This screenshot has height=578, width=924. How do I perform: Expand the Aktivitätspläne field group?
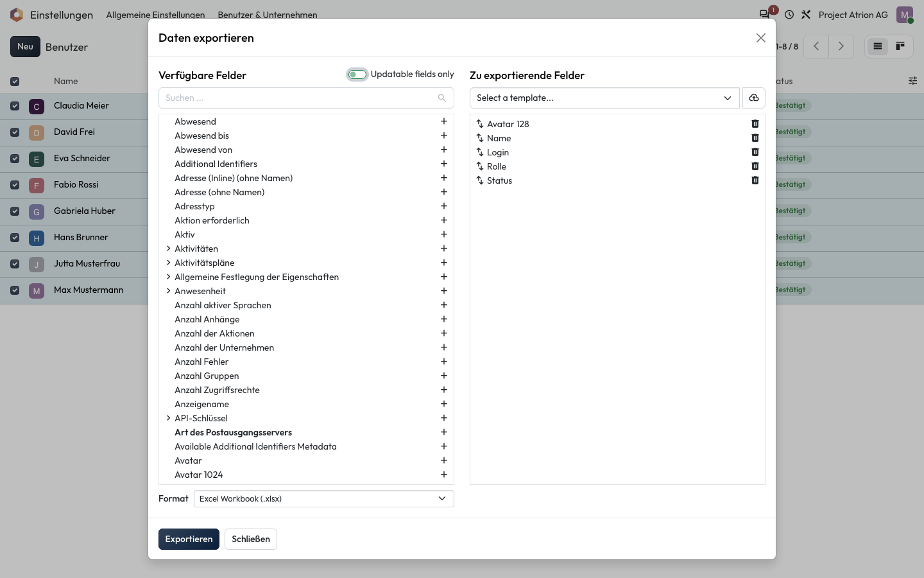click(x=168, y=263)
